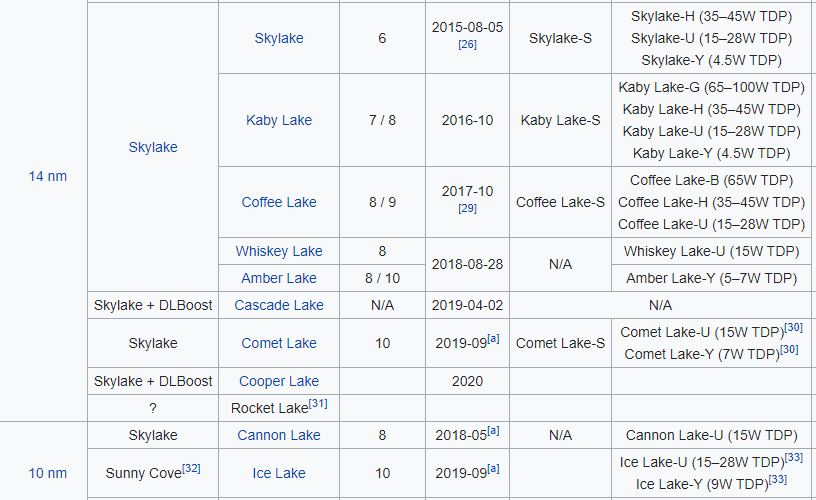
Task: Select the Skylake-S desktop cell
Action: [560, 38]
